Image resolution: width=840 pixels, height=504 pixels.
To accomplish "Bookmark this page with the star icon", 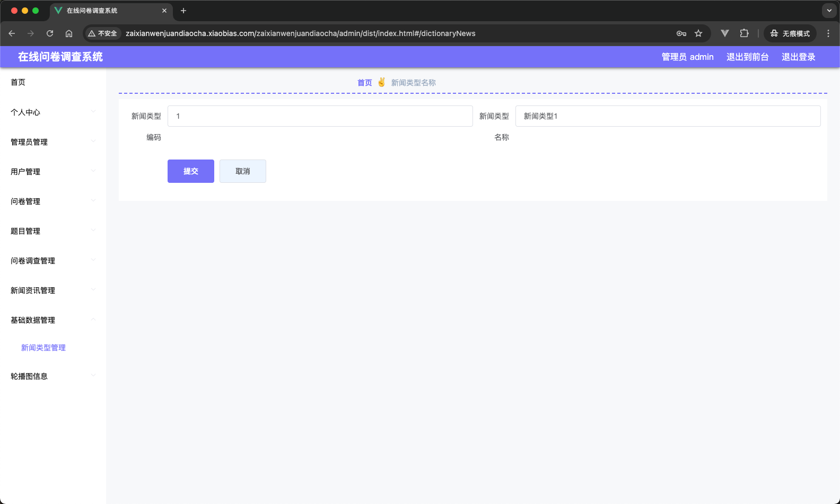I will 698,33.
